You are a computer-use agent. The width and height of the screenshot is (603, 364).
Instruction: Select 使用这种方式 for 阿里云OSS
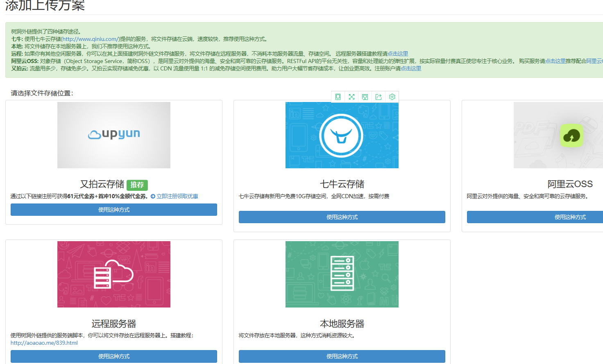570,217
